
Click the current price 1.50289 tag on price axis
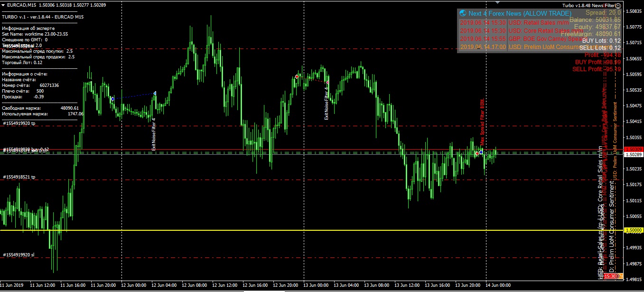pos(634,155)
